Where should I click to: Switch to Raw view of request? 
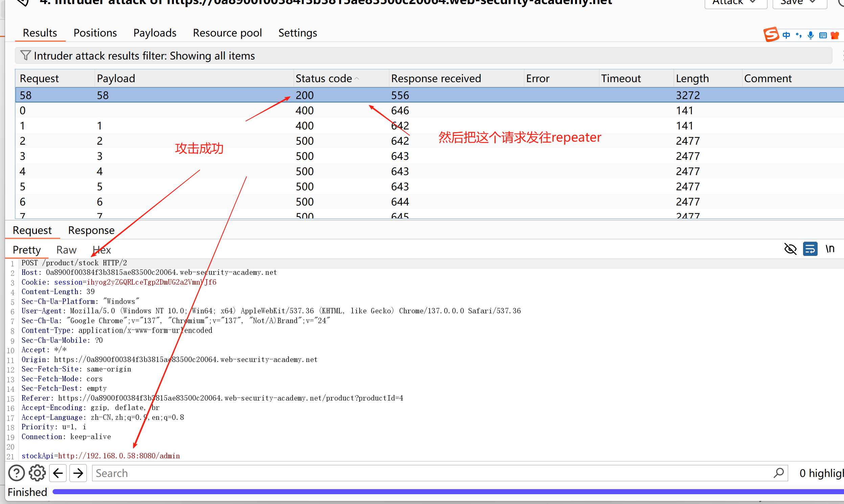coord(66,250)
